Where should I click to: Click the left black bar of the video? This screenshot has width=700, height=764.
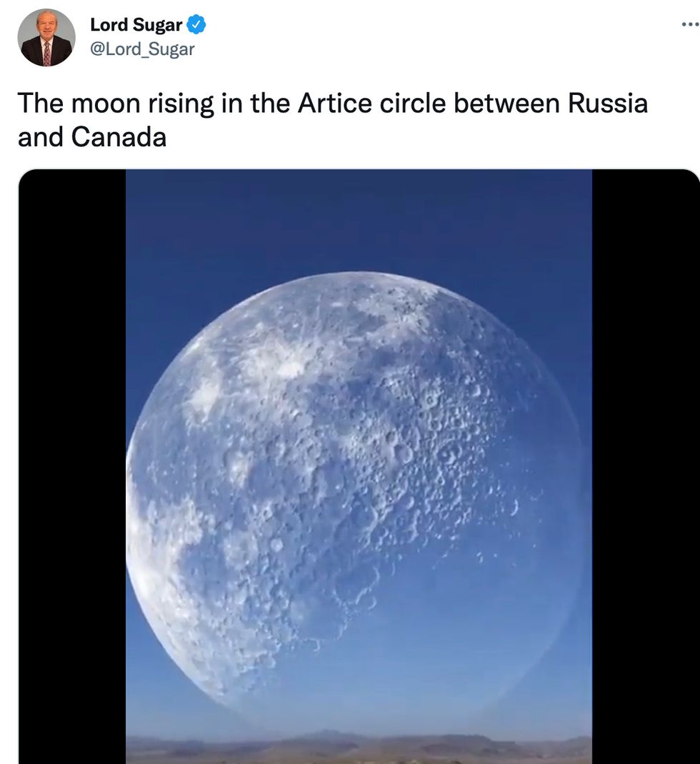[x=71, y=464]
